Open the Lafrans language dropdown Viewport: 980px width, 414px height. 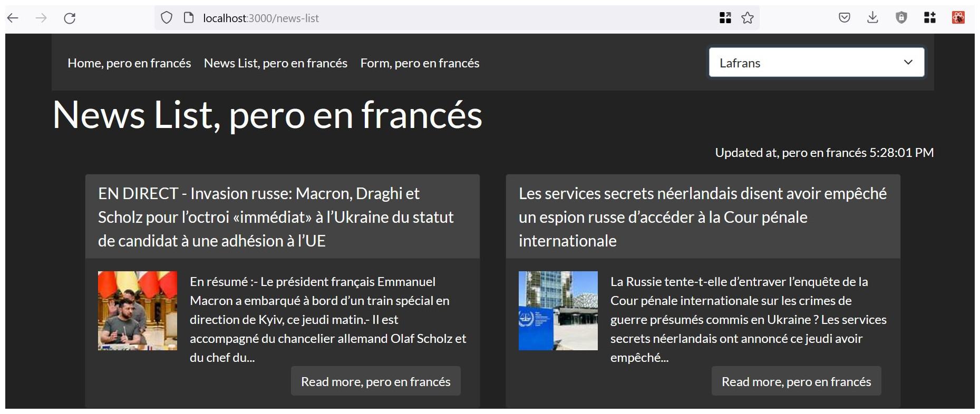click(817, 62)
